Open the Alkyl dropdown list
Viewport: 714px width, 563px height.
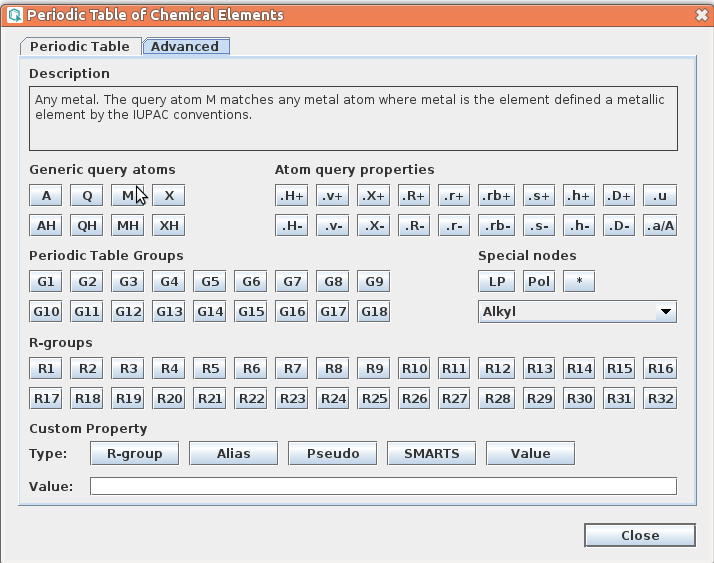point(577,312)
